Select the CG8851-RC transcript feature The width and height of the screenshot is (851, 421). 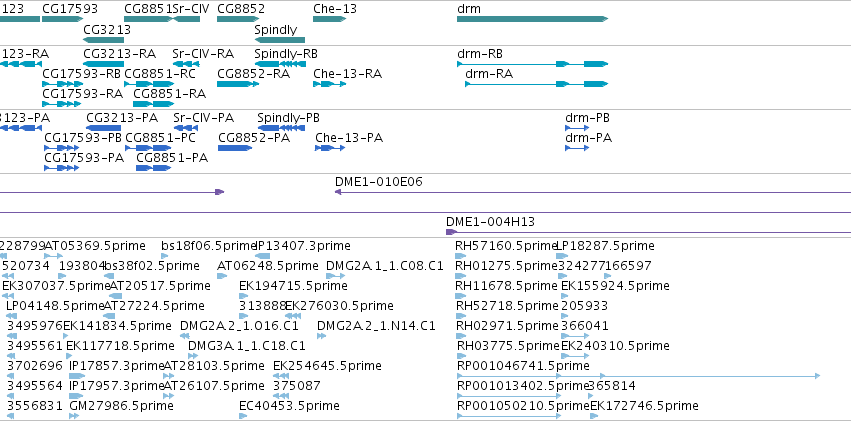pos(149,84)
